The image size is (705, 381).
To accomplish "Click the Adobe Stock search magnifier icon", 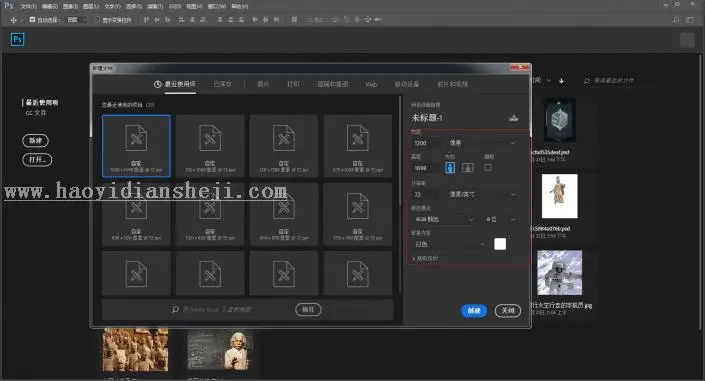I will pyautogui.click(x=175, y=309).
